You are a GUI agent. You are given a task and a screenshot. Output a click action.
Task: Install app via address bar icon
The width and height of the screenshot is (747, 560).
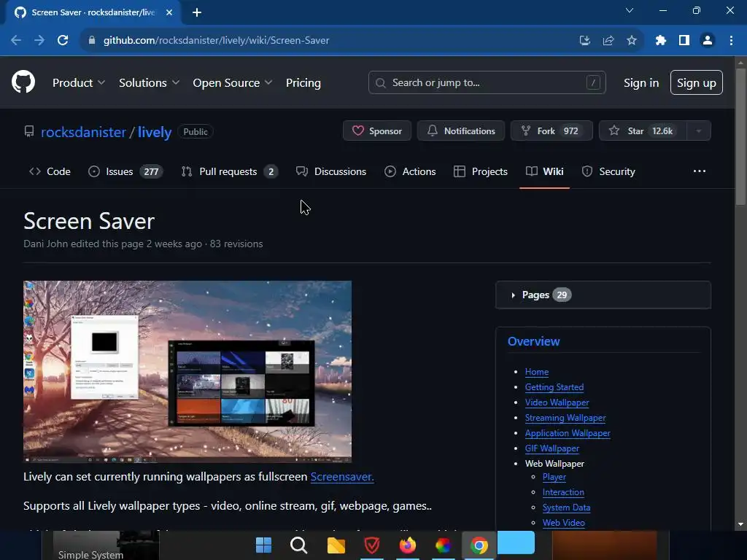584,41
